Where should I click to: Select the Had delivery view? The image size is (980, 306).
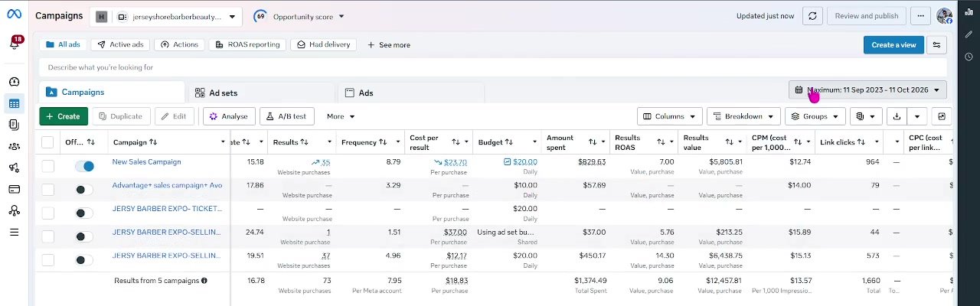(x=324, y=44)
